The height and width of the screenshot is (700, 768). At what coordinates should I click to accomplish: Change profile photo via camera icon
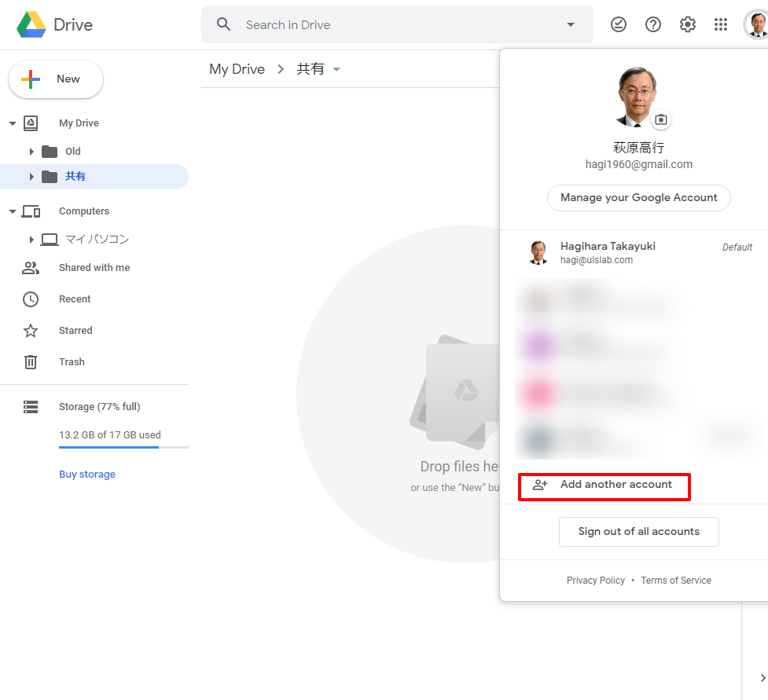[661, 119]
